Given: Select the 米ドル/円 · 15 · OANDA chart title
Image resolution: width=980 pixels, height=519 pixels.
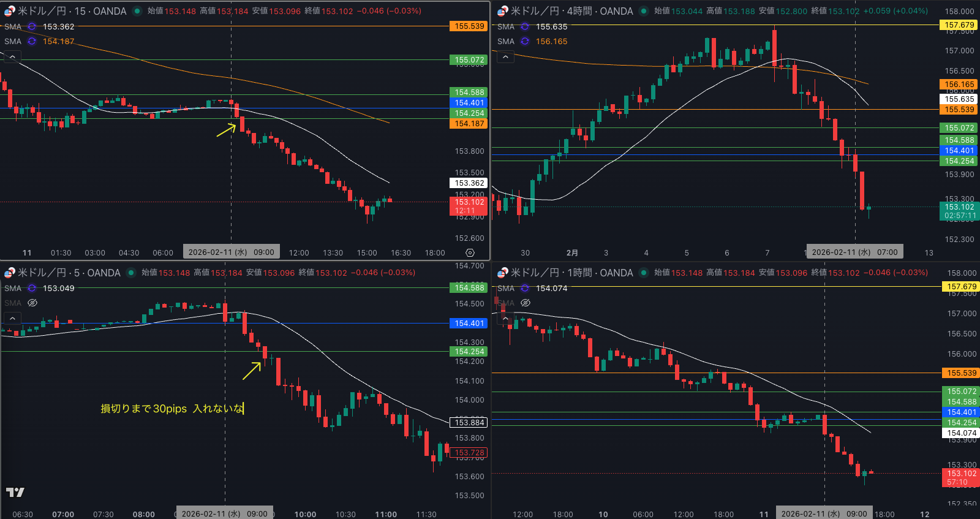Looking at the screenshot, I should tap(72, 11).
